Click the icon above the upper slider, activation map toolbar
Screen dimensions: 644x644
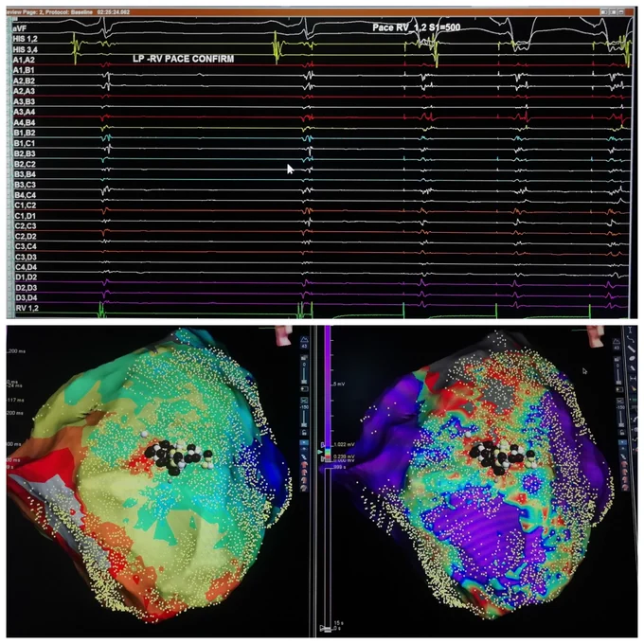[304, 357]
